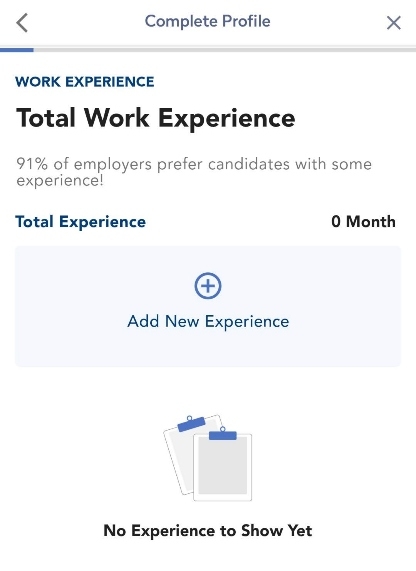
Task: Select the Complete Profile header title
Action: click(x=208, y=21)
